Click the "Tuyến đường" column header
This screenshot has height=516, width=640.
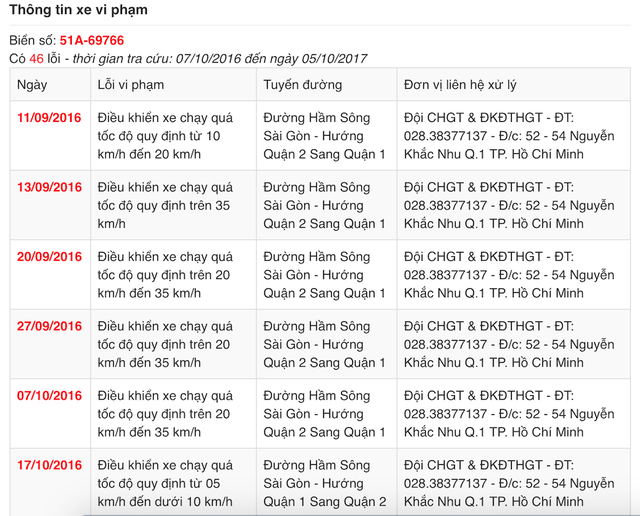[302, 86]
